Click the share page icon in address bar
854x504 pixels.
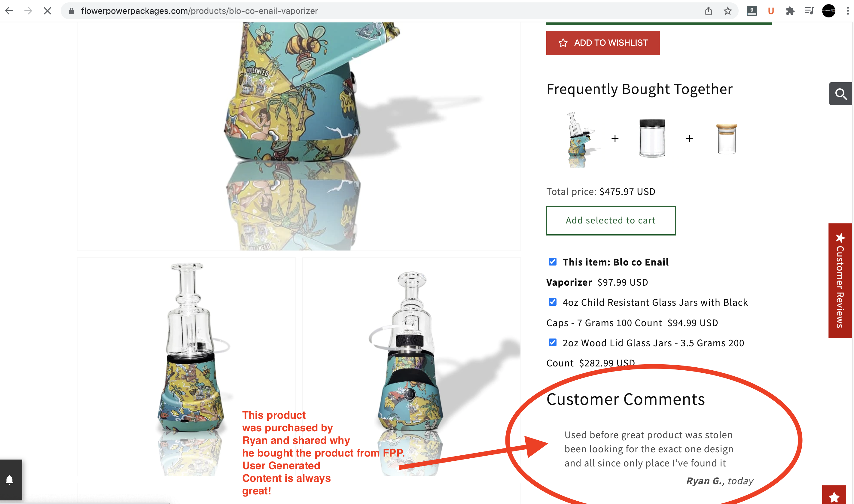coord(708,11)
